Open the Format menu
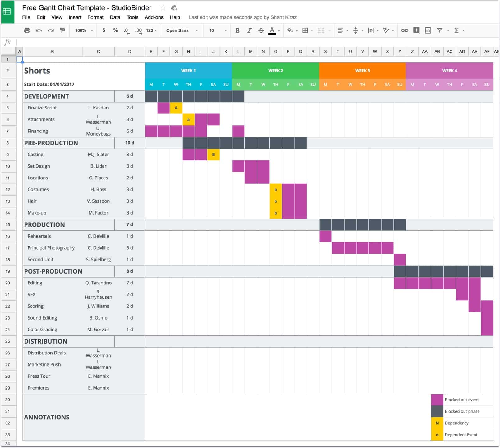The height and width of the screenshot is (448, 500). tap(96, 17)
